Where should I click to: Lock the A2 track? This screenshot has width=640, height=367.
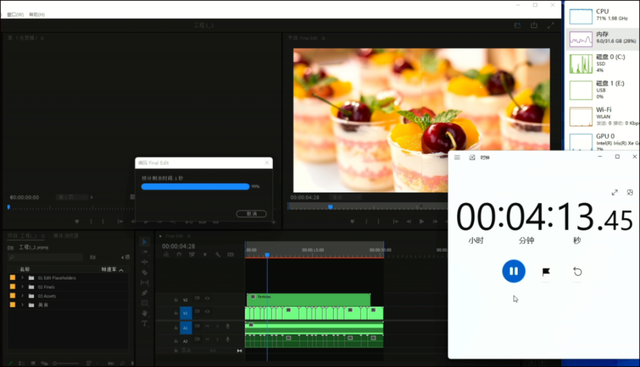pos(176,340)
